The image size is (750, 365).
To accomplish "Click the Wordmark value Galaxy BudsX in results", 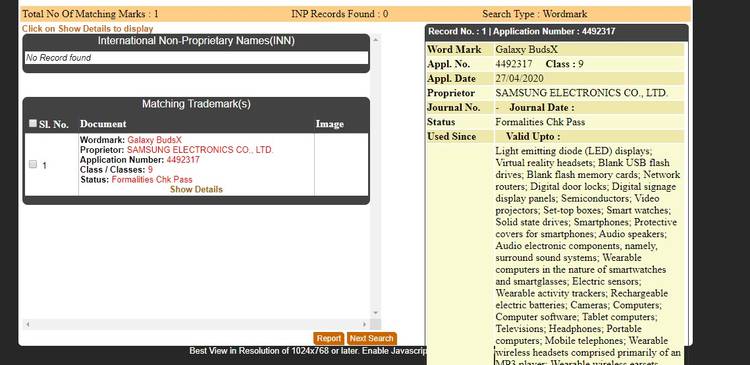I will point(154,140).
